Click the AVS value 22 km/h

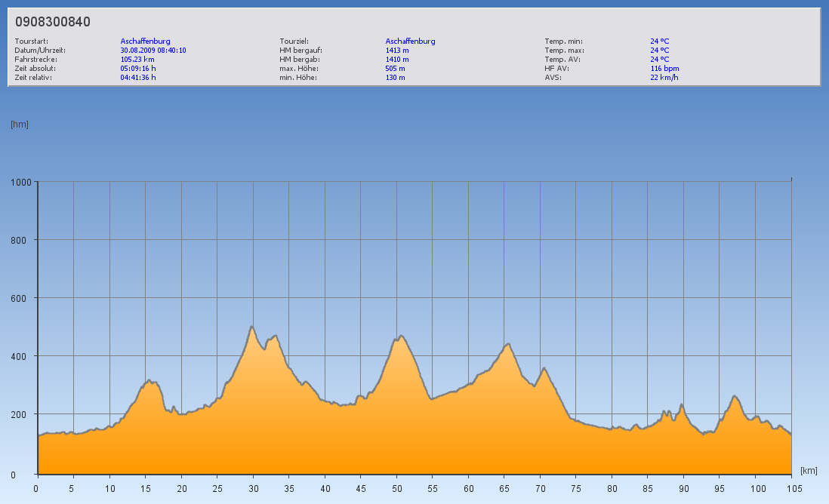point(664,78)
